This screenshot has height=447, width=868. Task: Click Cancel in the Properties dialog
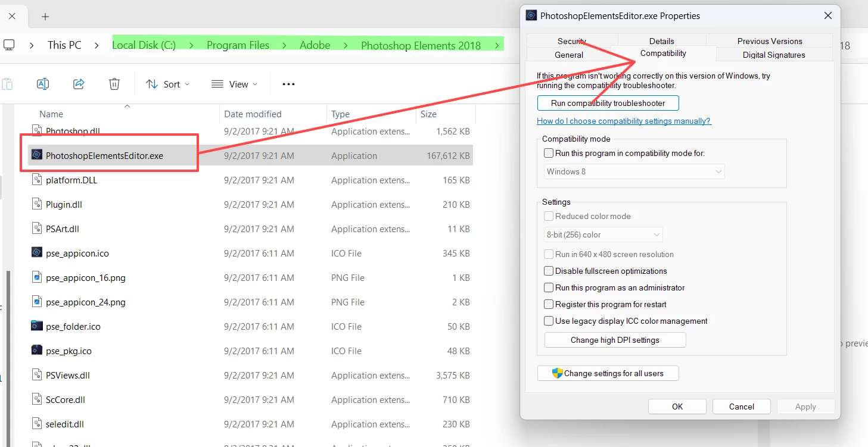[741, 407]
